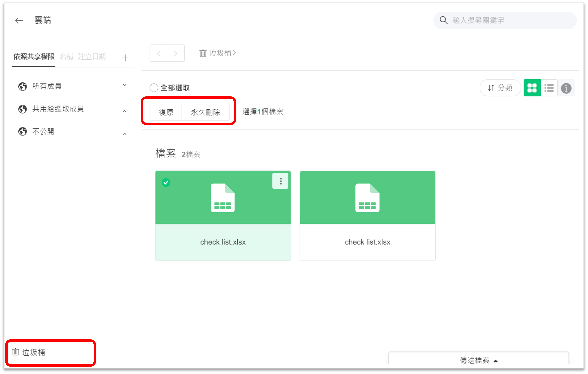The image size is (588, 374).
Task: Expand the 所有成員 section
Action: pyautogui.click(x=125, y=85)
